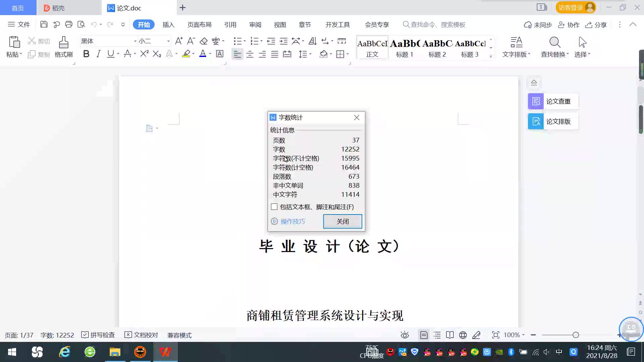
Task: Click the zoom slider handle
Action: 576,335
